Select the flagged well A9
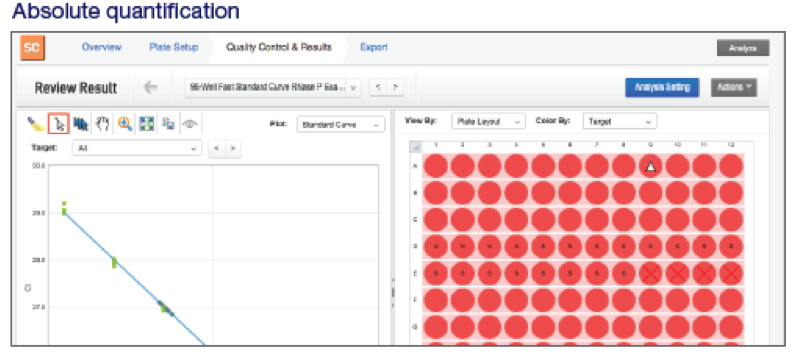Screen dimensions: 801x362 pyautogui.click(x=651, y=166)
